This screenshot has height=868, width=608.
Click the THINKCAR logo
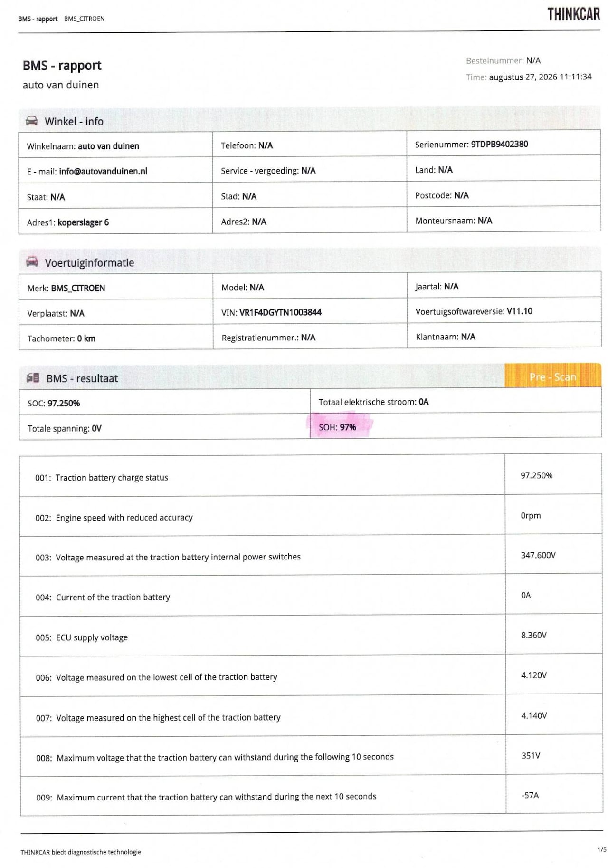click(573, 14)
